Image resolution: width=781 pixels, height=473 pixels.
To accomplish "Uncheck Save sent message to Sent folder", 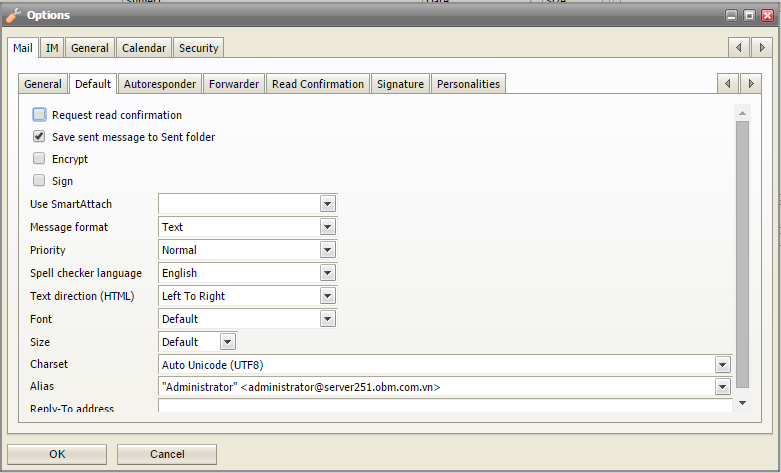I will [x=39, y=136].
